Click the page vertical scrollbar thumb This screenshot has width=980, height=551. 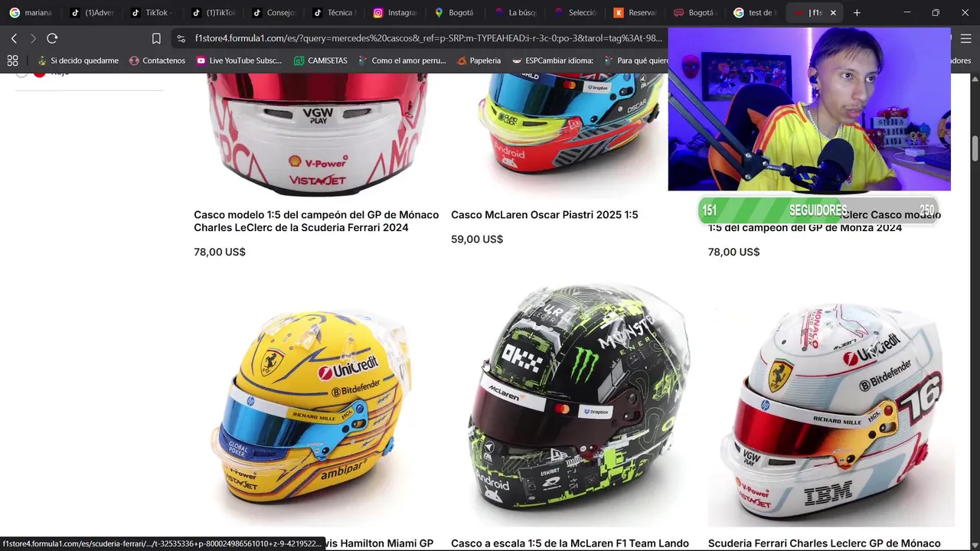975,149
